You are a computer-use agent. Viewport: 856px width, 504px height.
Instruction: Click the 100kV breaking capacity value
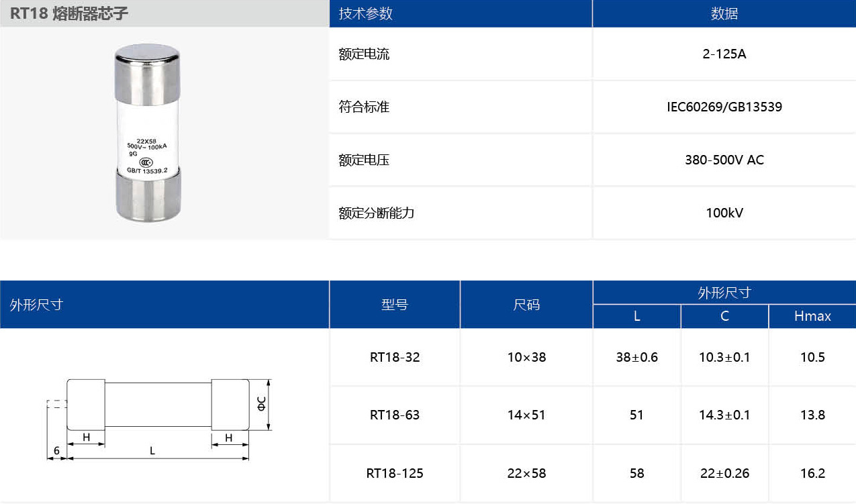tap(724, 213)
